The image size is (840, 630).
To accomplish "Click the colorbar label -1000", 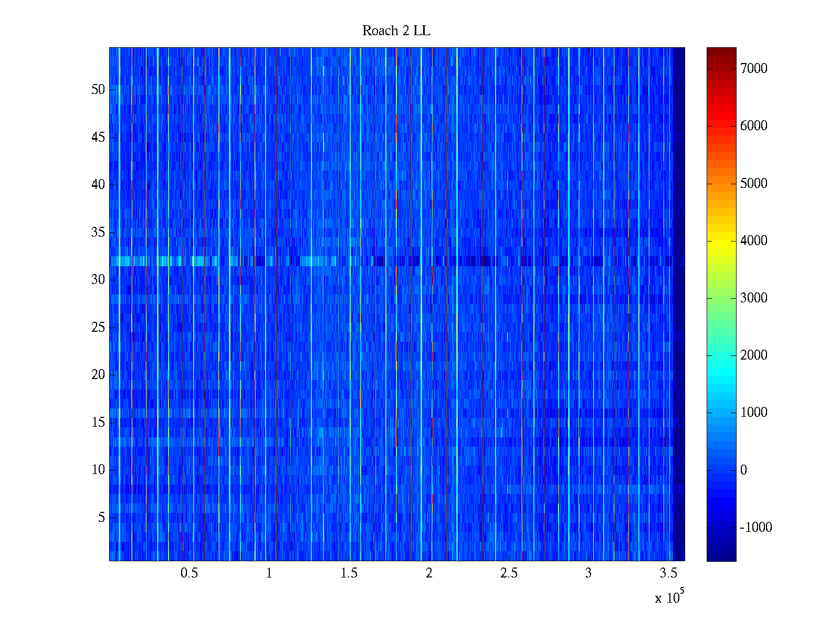I will [755, 528].
